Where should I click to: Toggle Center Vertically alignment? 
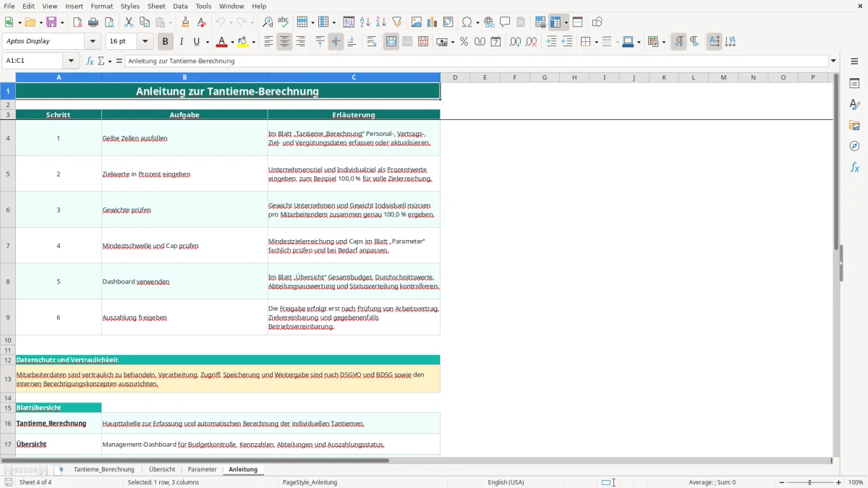click(336, 42)
